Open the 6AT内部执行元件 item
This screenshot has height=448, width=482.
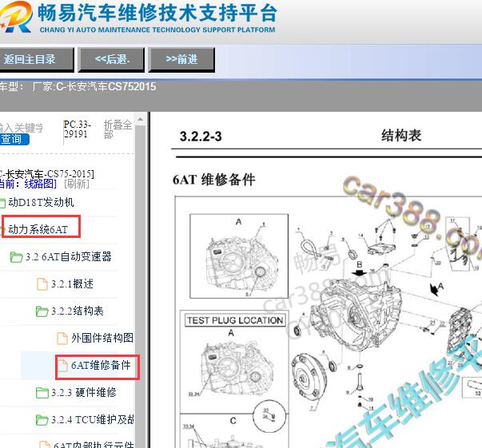tap(94, 445)
